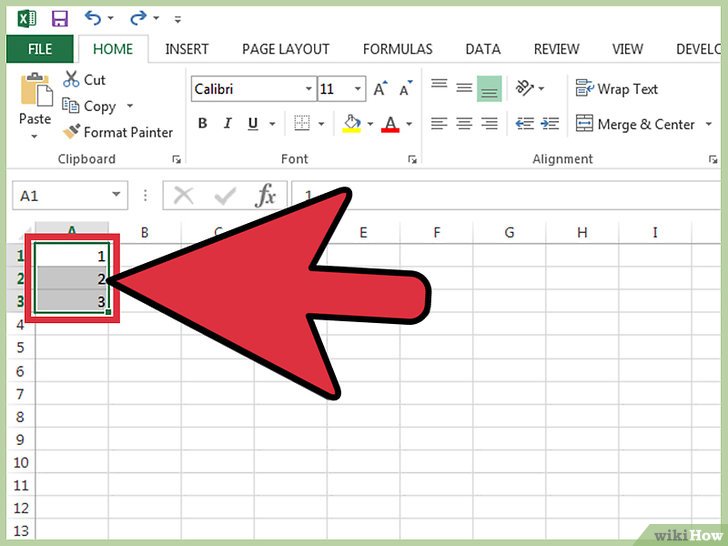Image resolution: width=728 pixels, height=546 pixels.
Task: Open the Copy options dropdown arrow
Action: (130, 106)
